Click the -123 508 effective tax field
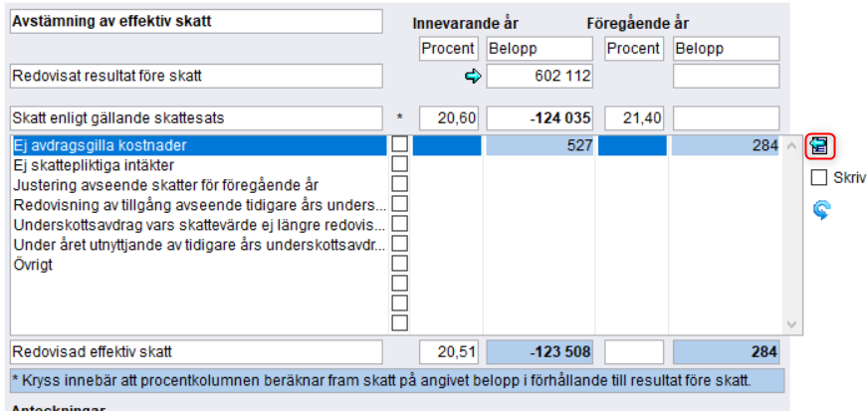Screen dimensions: 868x411 click(540, 352)
